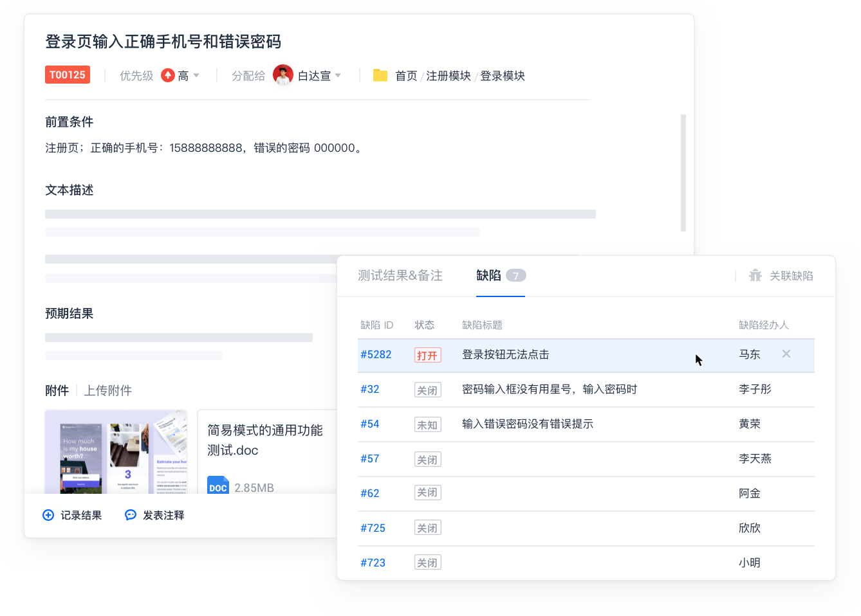Click the T00125 test case ID badge
The height and width of the screenshot is (616, 861).
68,75
